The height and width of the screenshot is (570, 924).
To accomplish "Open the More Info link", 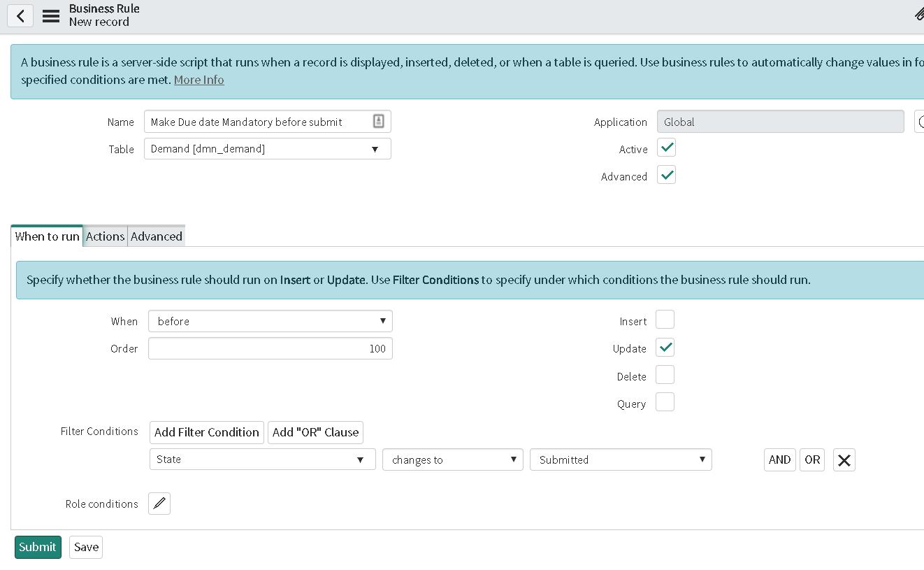I will [x=198, y=80].
